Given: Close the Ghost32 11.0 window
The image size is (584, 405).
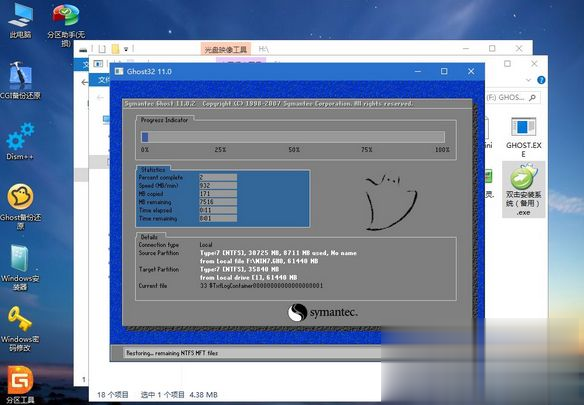Looking at the screenshot, I should (x=471, y=71).
